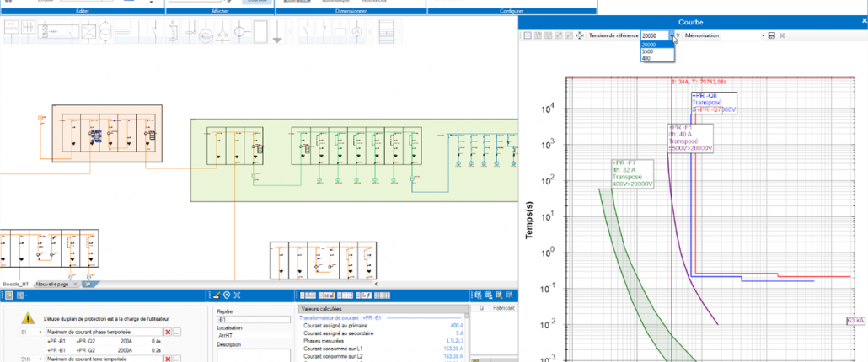
Task: Select the Courant assigné au secondaire row
Action: click(x=383, y=333)
